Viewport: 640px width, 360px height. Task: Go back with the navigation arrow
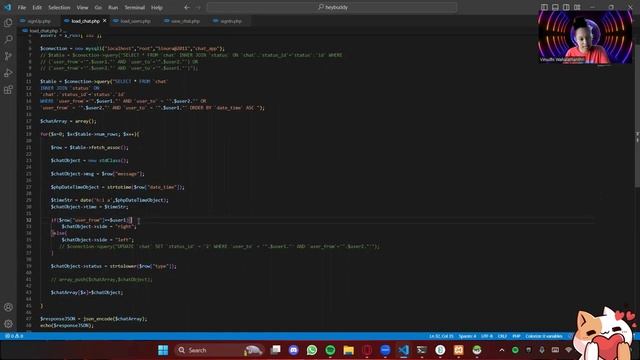click(187, 7)
